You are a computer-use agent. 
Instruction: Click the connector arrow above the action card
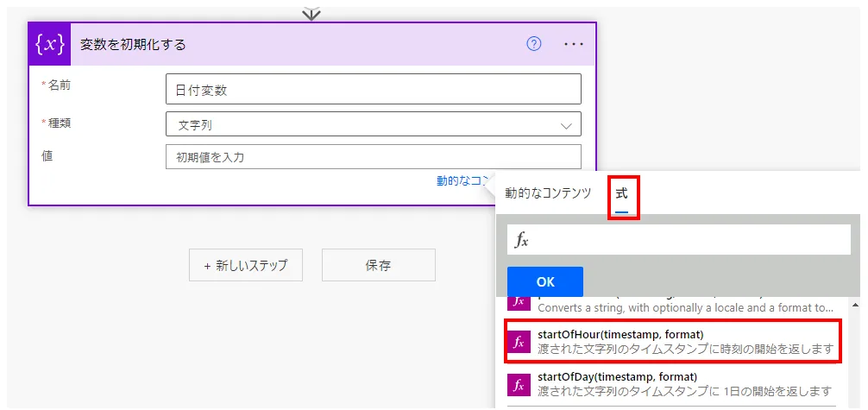click(311, 13)
